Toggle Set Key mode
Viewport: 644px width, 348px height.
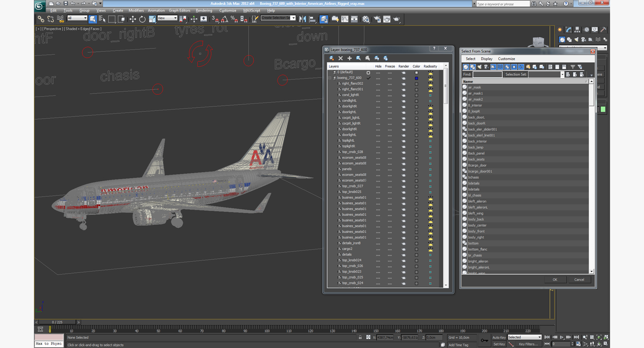pyautogui.click(x=499, y=344)
